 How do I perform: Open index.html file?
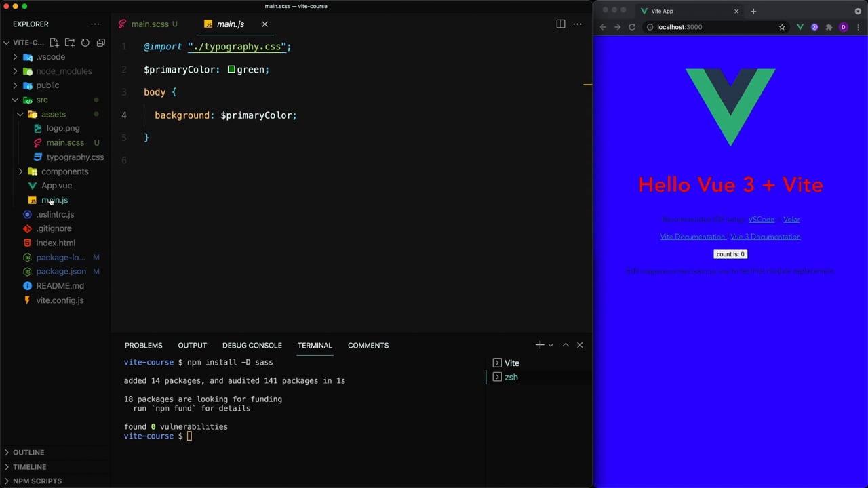(x=56, y=243)
